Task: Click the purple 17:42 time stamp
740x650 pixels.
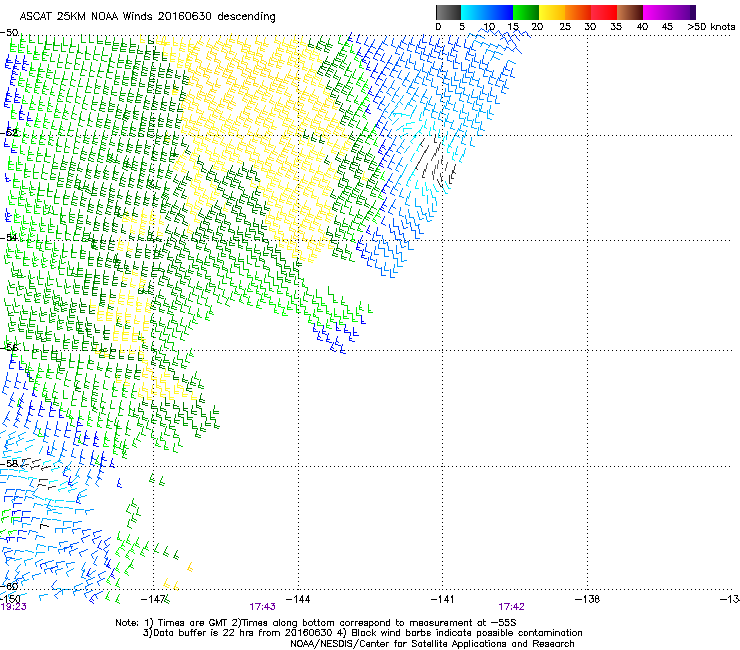Action: point(512,607)
